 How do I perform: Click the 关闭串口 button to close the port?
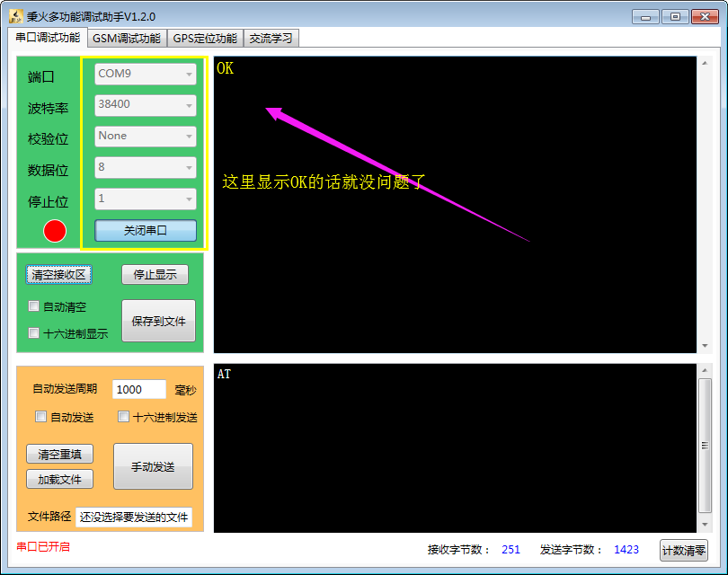click(x=145, y=230)
